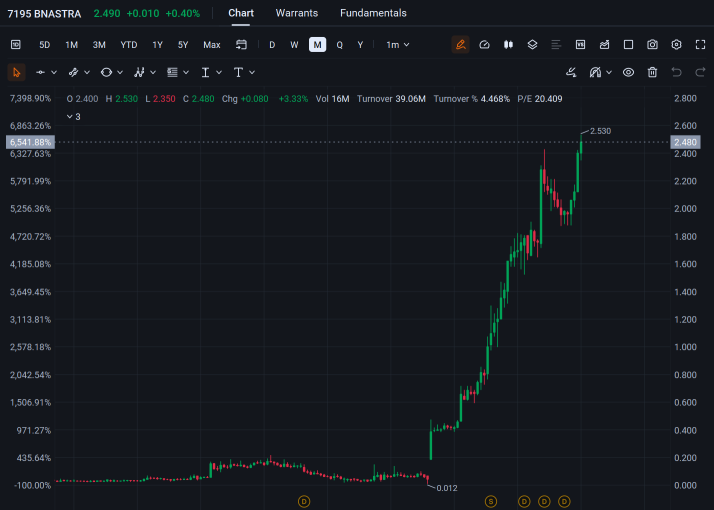Open the date range calendar icon

(x=241, y=45)
